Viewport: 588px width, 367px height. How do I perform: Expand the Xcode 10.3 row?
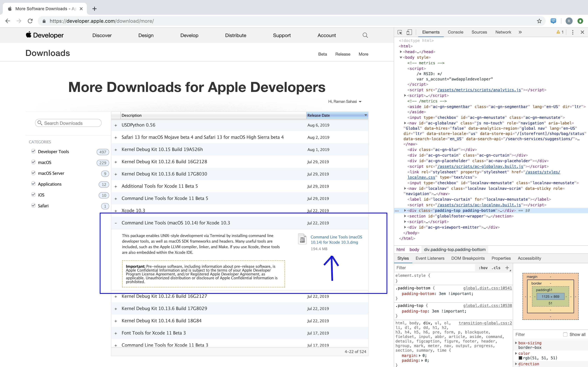pyautogui.click(x=116, y=211)
